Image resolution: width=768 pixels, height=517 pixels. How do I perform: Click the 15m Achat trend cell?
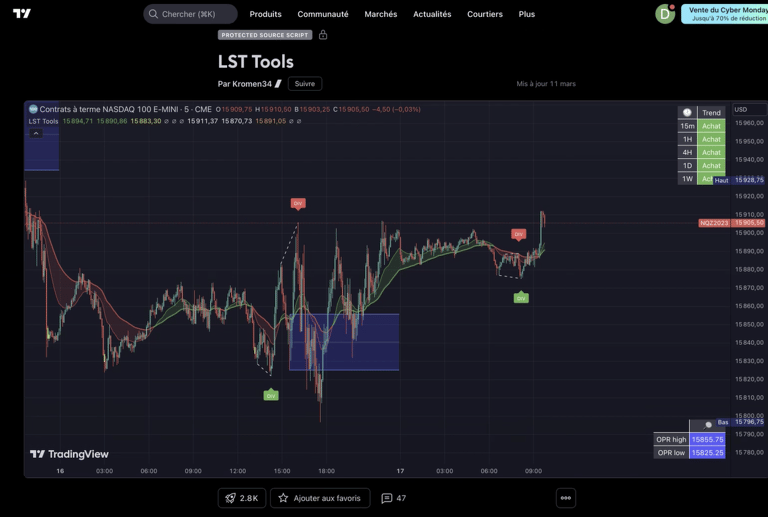coord(711,126)
